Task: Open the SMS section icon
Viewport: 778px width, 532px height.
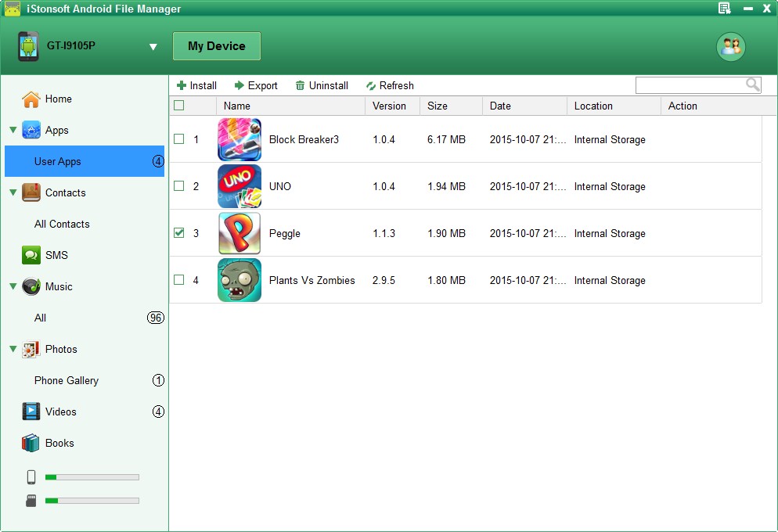Action: [x=31, y=255]
